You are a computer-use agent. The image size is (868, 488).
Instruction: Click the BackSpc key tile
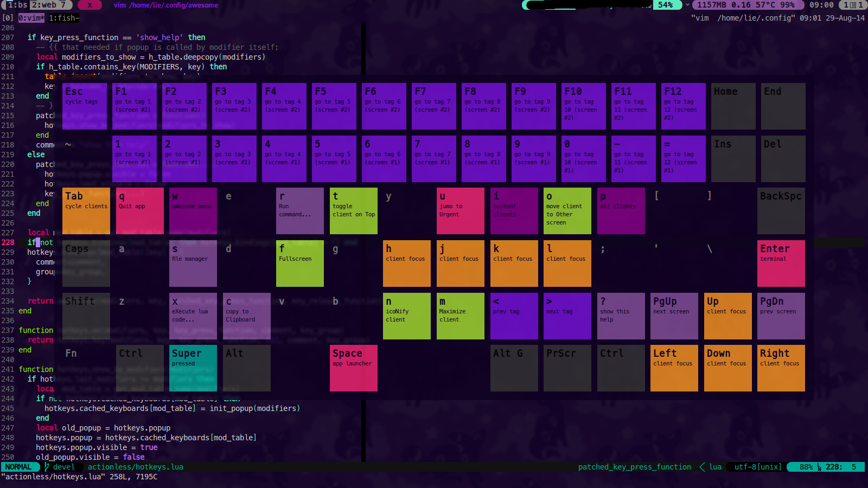781,211
